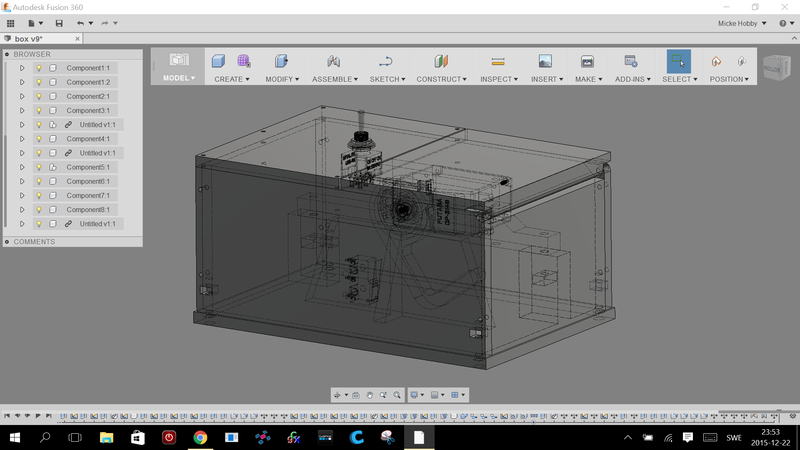Image resolution: width=800 pixels, height=450 pixels.
Task: Open the MODEL workspace switcher
Action: point(179,66)
